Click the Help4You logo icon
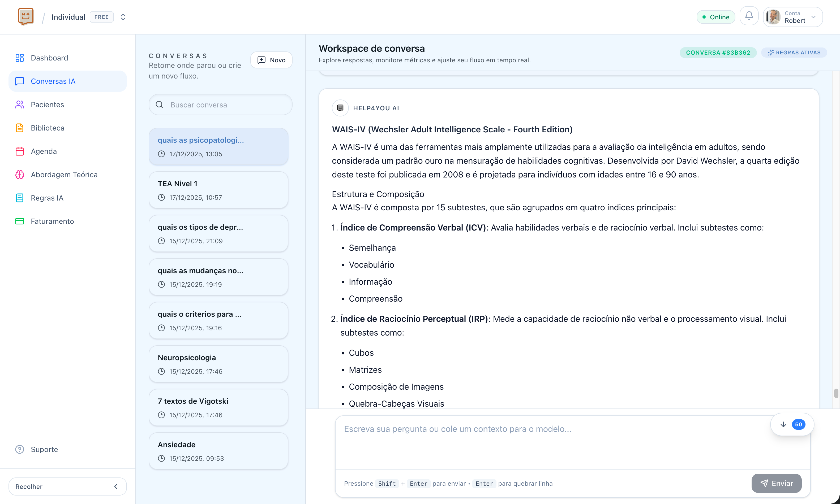This screenshot has width=840, height=504. coord(26,16)
